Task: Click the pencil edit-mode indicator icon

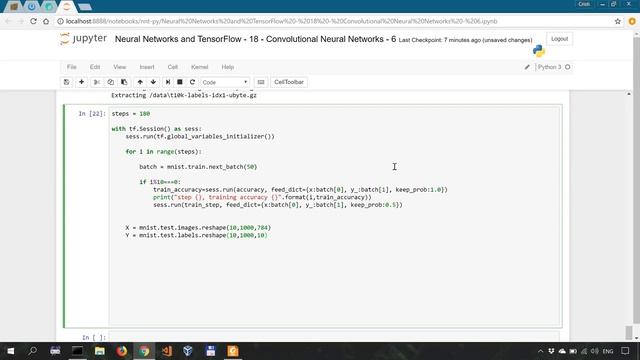Action: coord(527,67)
